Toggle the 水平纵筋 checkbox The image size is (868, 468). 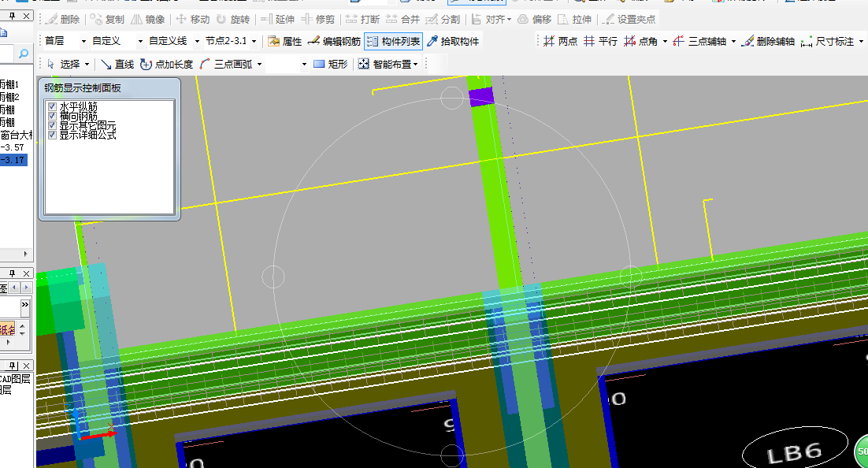tap(53, 106)
